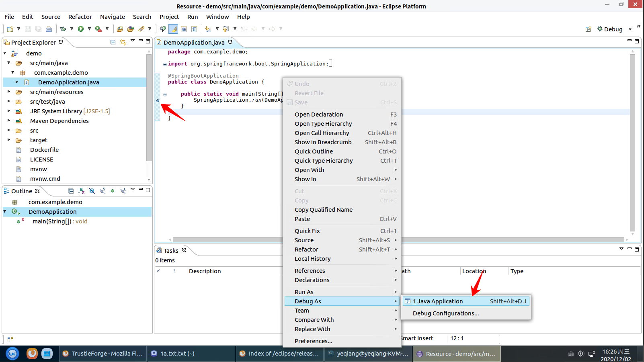This screenshot has width=644, height=362.
Task: Expand the src/main/resources folder
Action: (9, 92)
